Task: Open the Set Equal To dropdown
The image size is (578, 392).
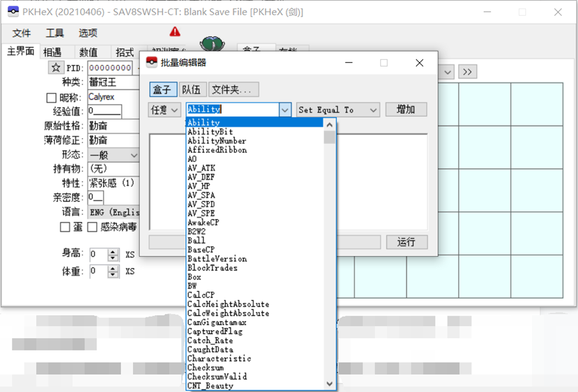Action: point(338,110)
